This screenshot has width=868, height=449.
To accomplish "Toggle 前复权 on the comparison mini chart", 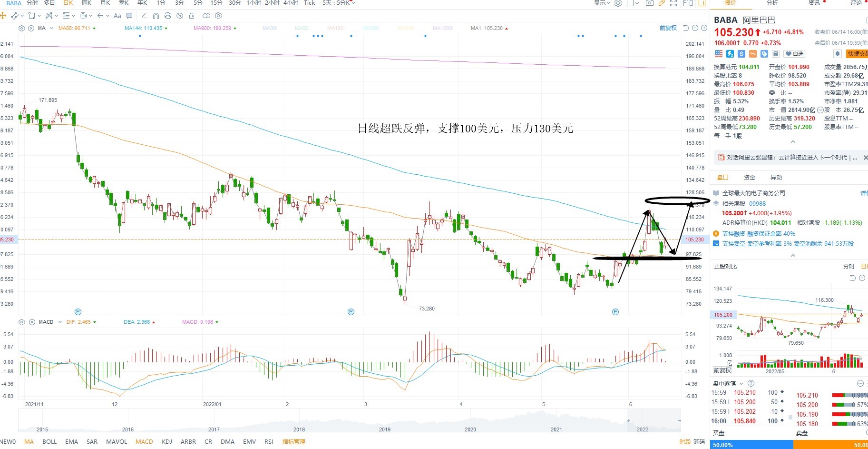I will (x=722, y=370).
